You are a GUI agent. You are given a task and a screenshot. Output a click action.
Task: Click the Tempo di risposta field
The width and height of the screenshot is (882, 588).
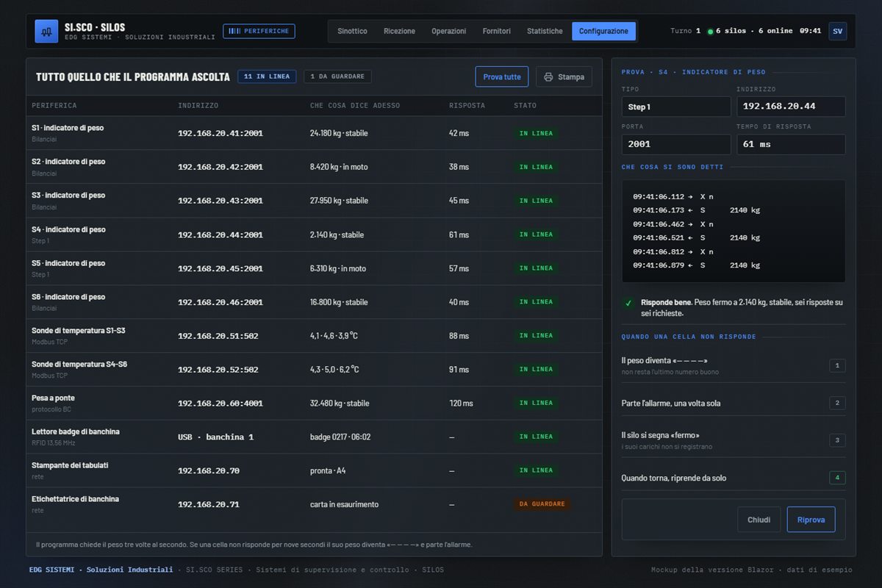pos(791,144)
